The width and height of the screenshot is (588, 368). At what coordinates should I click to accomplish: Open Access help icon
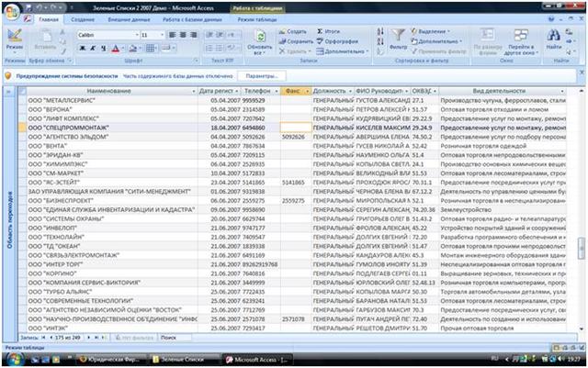(551, 19)
